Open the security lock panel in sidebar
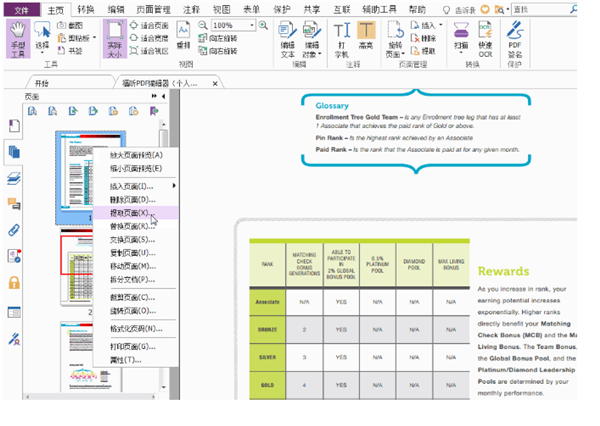Image resolution: width=600 pixels, height=426 pixels. point(15,283)
